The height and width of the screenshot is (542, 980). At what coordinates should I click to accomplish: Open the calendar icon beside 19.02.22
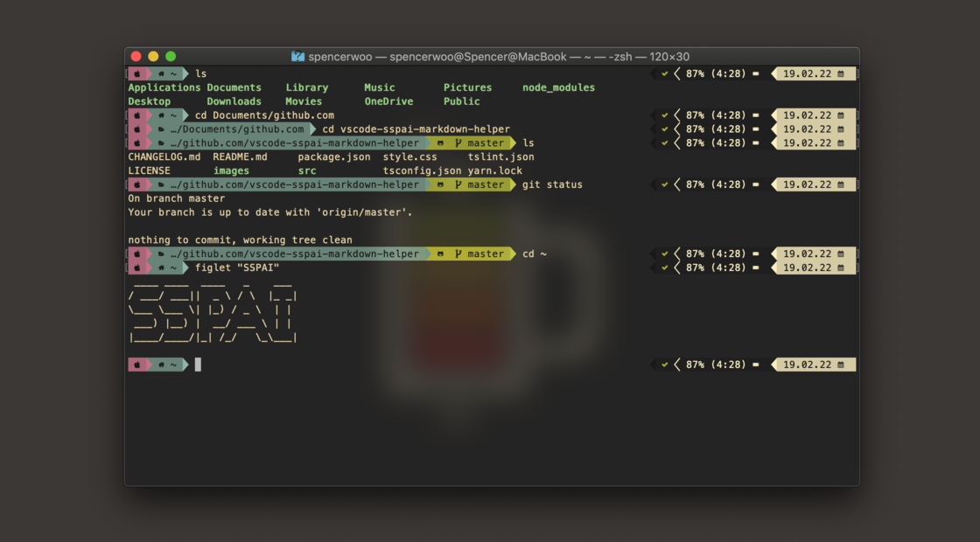[x=841, y=73]
